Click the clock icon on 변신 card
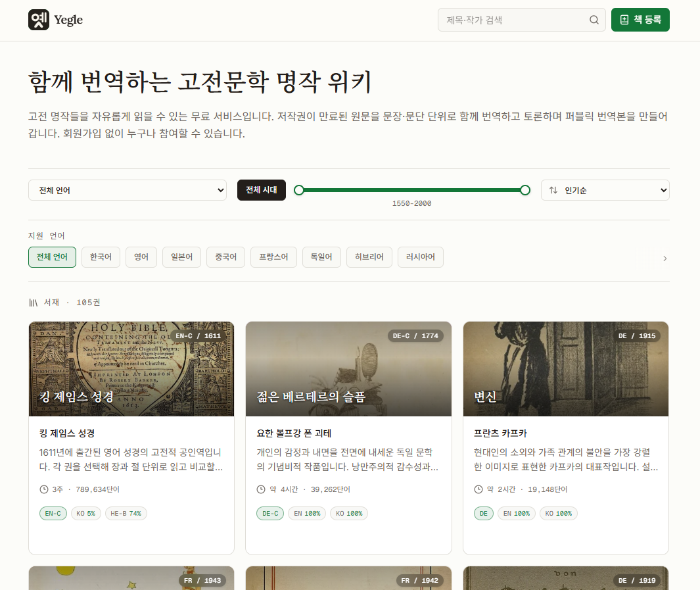Screen dimensions: 700x590 pyautogui.click(x=478, y=489)
